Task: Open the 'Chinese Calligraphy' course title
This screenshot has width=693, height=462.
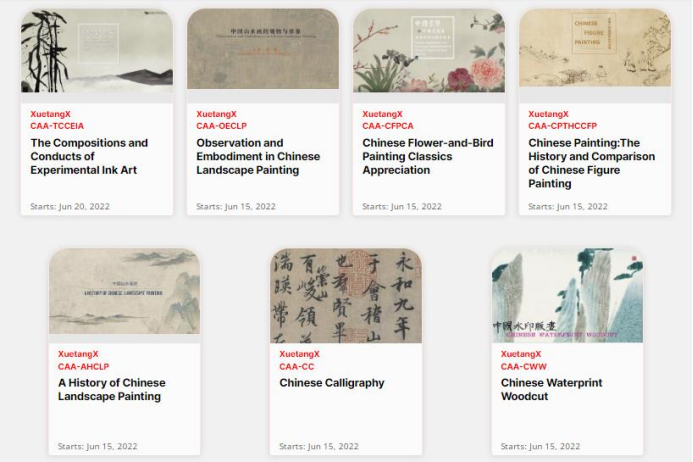Action: pos(332,383)
